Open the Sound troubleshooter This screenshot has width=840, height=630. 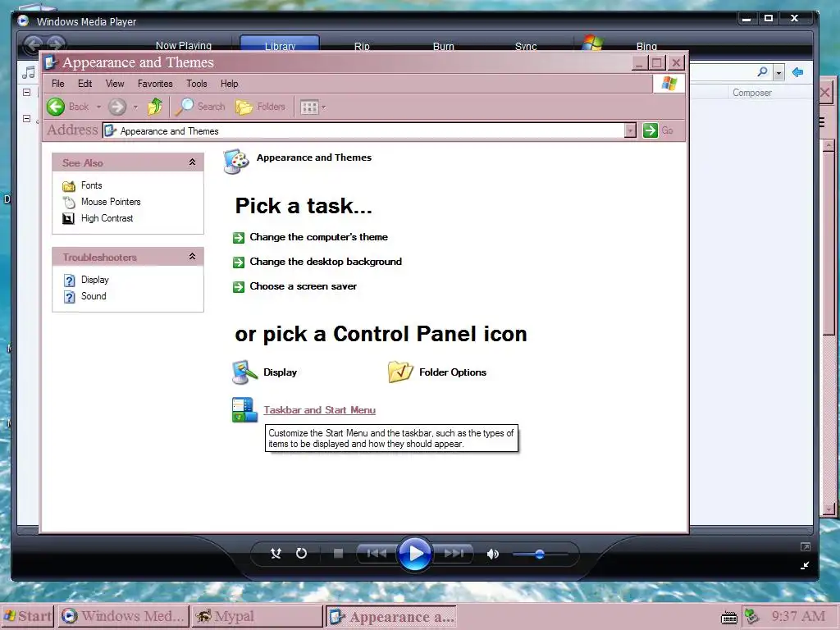pos(94,296)
